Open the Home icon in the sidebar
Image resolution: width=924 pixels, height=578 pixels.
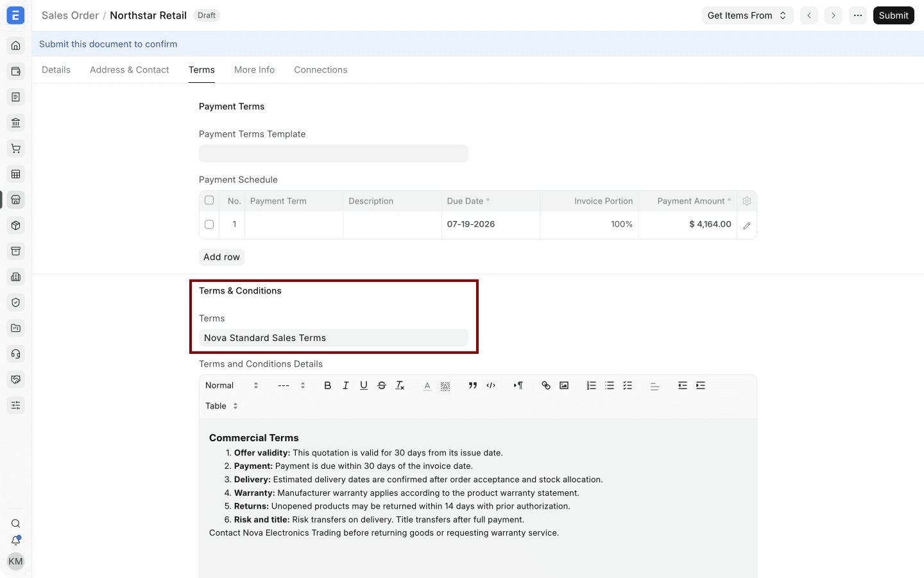click(16, 46)
